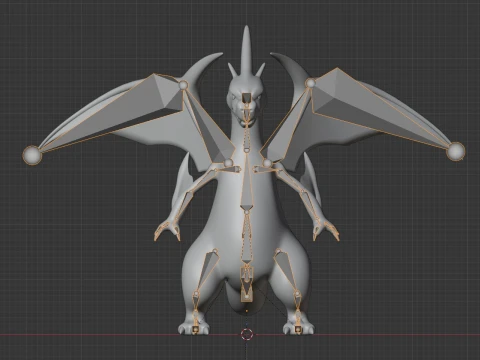Click the upper joint sphere of the right-side wing

[310, 83]
